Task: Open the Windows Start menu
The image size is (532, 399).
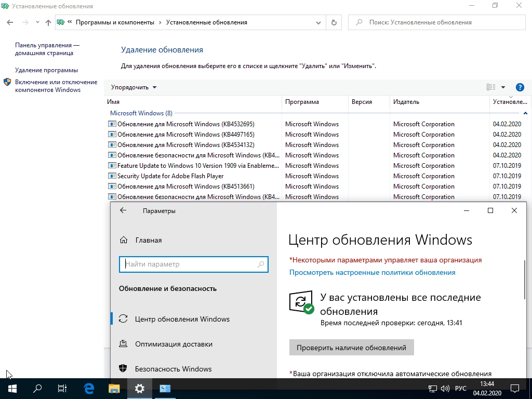Action: click(x=12, y=389)
